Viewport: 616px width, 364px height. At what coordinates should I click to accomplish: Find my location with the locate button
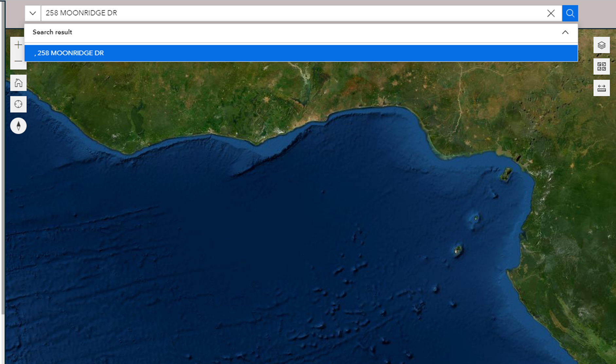click(18, 104)
